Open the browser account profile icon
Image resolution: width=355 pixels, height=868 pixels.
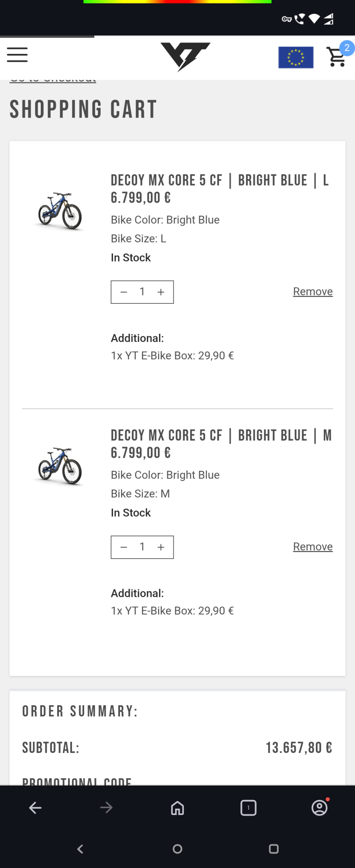point(319,808)
